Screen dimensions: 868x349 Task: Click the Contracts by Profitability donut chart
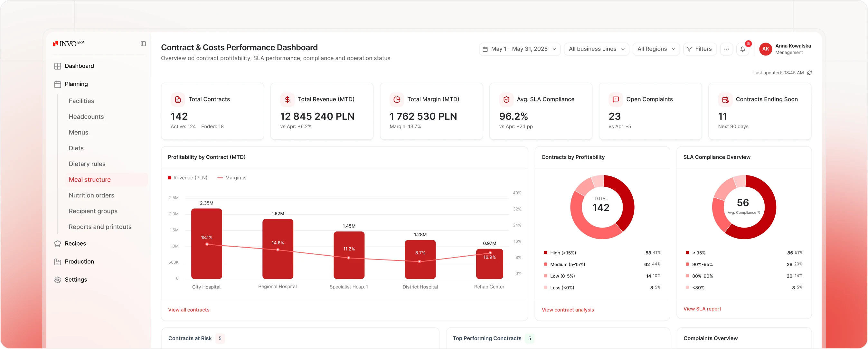602,207
